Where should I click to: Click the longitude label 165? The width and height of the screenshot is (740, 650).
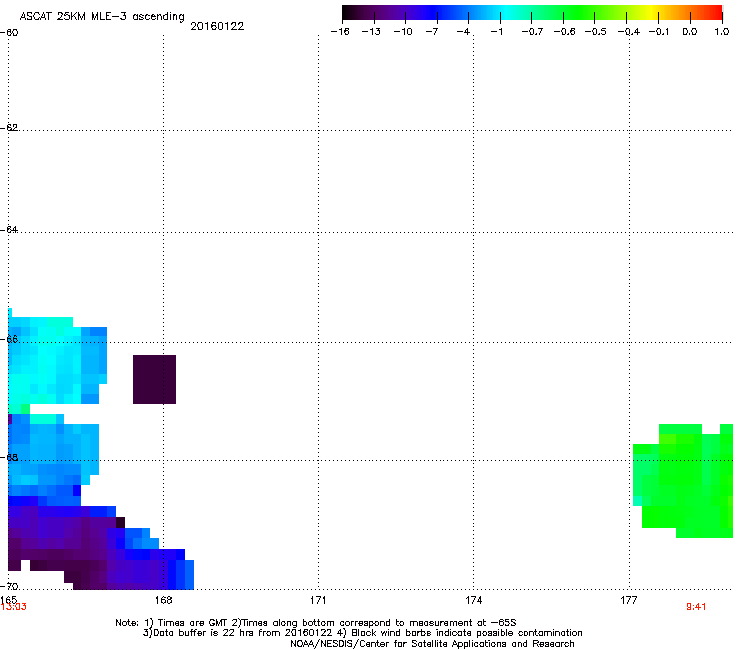(x=8, y=599)
